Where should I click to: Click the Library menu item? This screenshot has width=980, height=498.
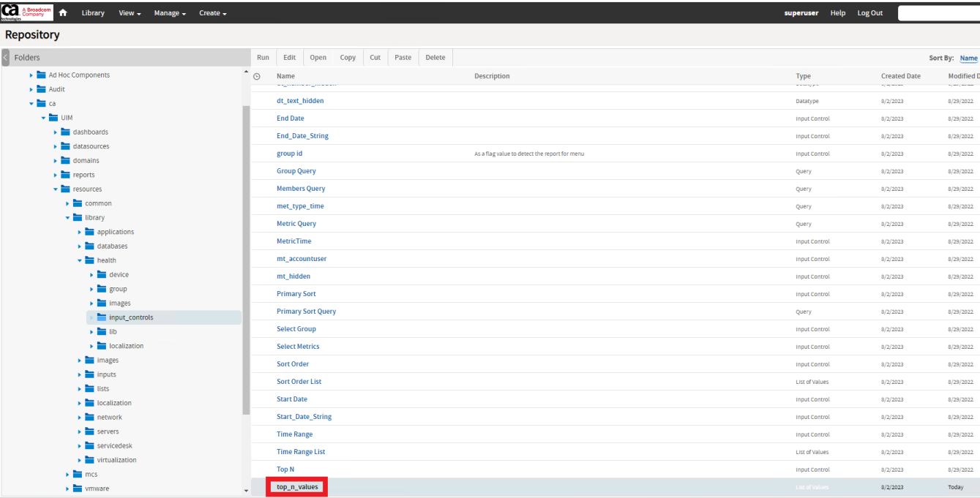point(93,13)
